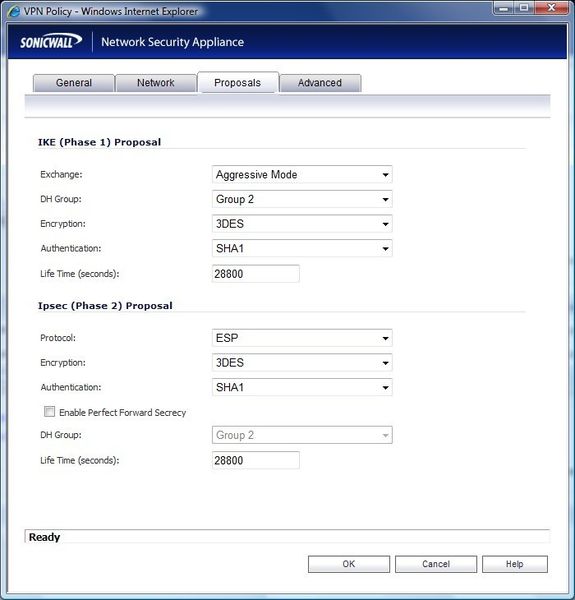
Task: Enable Perfect Forward Secrecy checkbox
Action: click(x=49, y=412)
